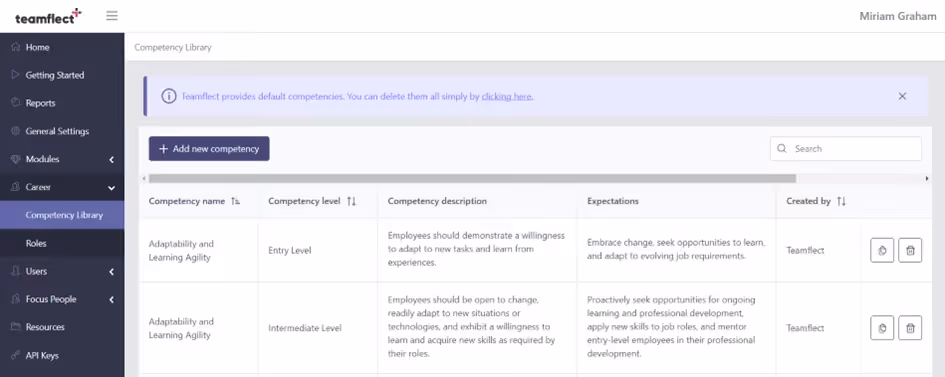Click Adaptability and Learning Agility in Intermediate row
The image size is (945, 377).
(181, 328)
